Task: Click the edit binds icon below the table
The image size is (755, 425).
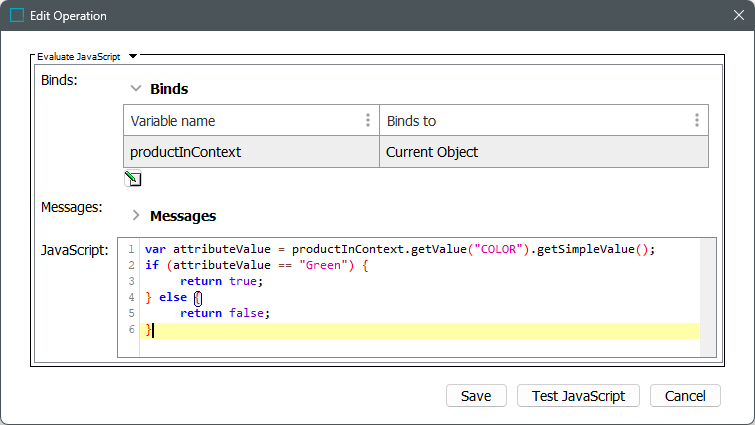Action: pyautogui.click(x=133, y=179)
